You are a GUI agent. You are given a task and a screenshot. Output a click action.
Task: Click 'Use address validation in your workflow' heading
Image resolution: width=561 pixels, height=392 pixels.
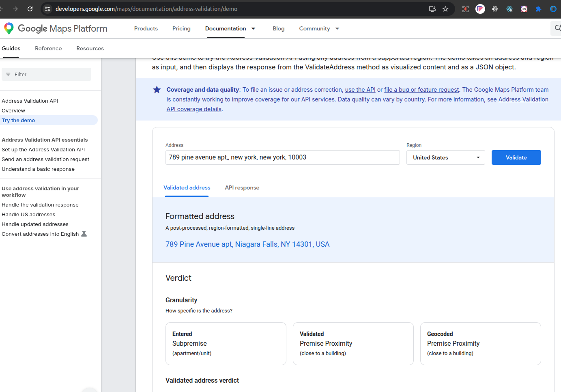tap(40, 192)
